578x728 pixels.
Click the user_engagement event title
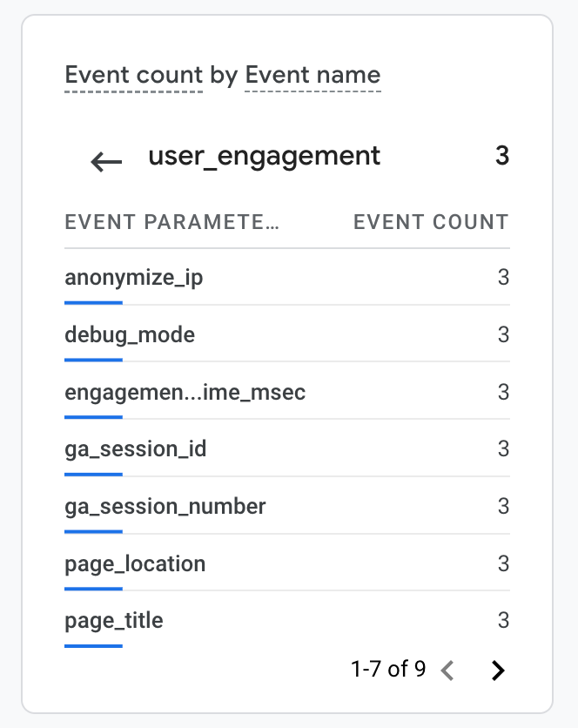[264, 156]
